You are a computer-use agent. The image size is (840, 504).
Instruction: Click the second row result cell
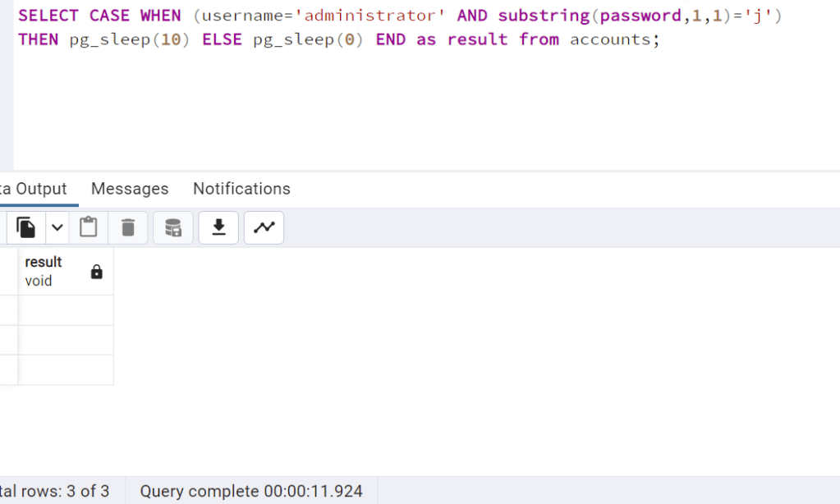tap(66, 340)
